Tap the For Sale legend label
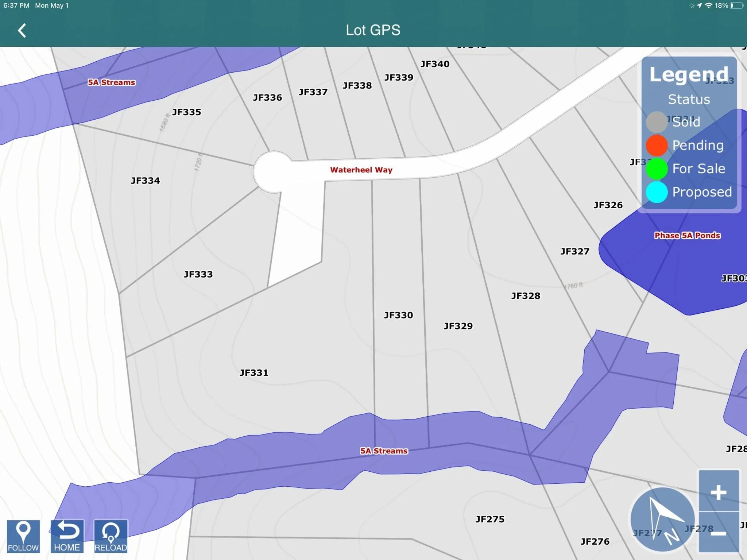Viewport: 747px width, 560px height. tap(698, 169)
